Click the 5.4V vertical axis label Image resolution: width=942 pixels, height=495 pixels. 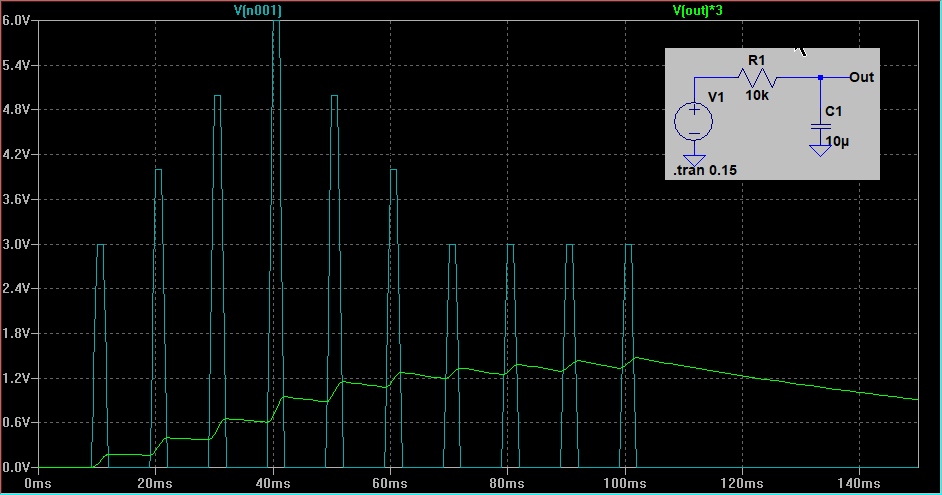click(x=16, y=65)
